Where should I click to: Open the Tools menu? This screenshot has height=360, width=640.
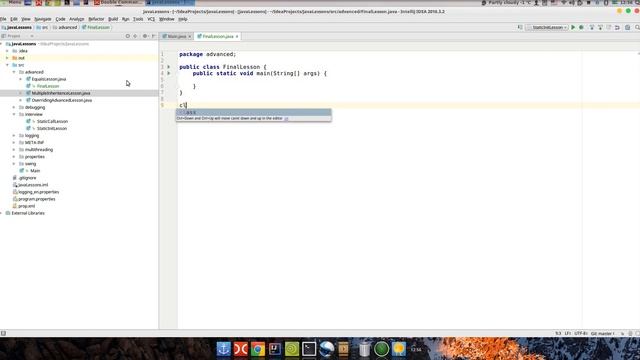(138, 19)
